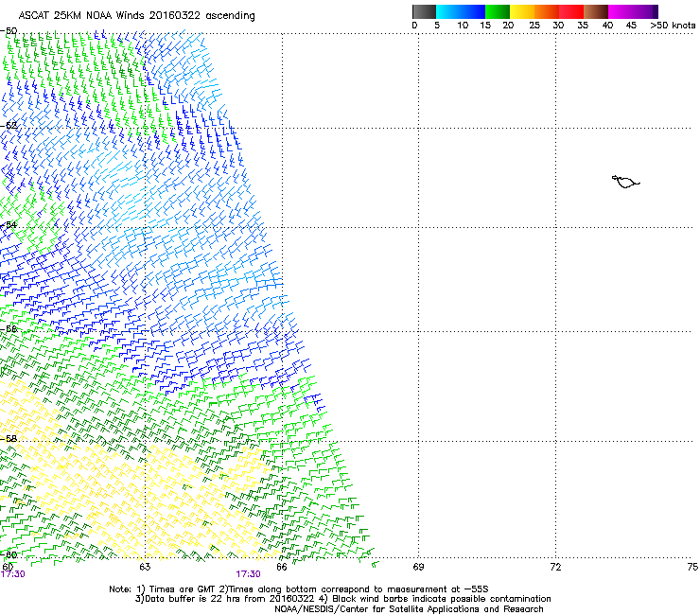Select the orange 25-30 knots color segment

(547, 11)
